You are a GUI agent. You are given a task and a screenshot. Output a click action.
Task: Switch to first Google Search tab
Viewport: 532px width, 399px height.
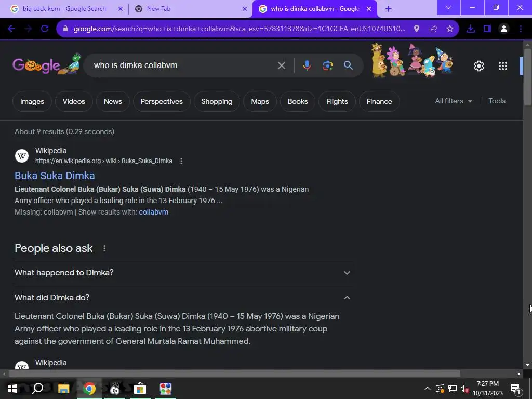[x=64, y=9]
